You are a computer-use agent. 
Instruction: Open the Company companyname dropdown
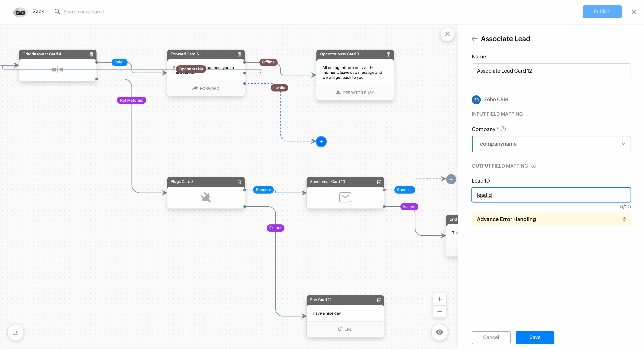click(551, 144)
